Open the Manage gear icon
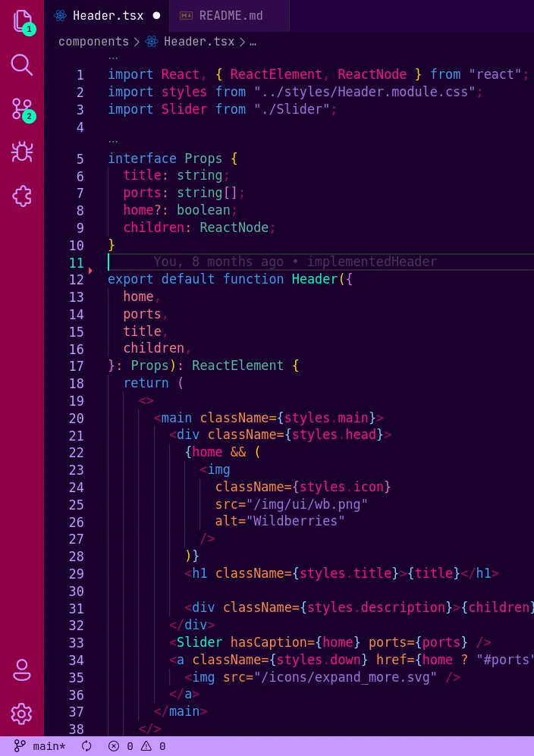The image size is (534, 756). (x=22, y=714)
